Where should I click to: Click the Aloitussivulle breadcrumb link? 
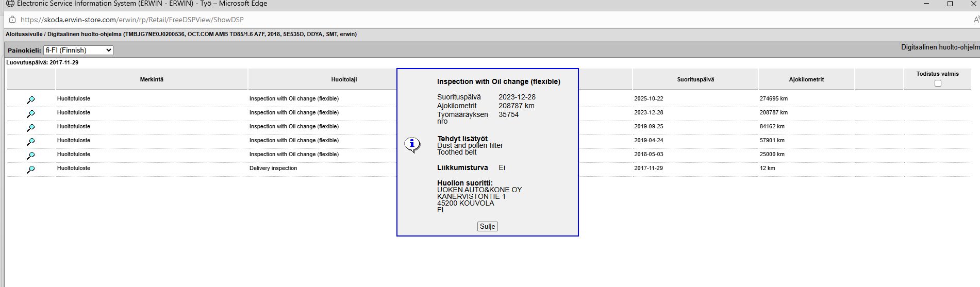point(24,34)
